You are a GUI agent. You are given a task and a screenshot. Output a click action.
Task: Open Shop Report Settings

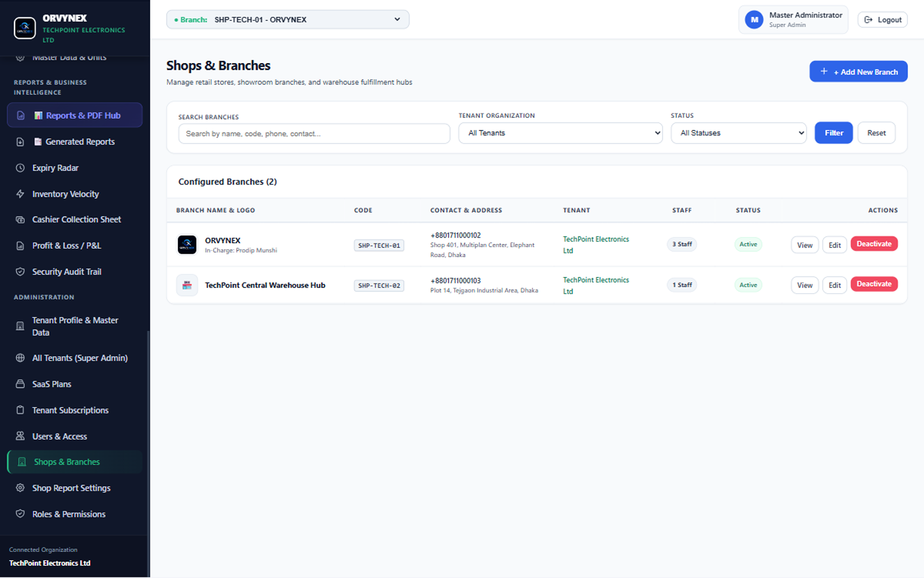(x=74, y=488)
